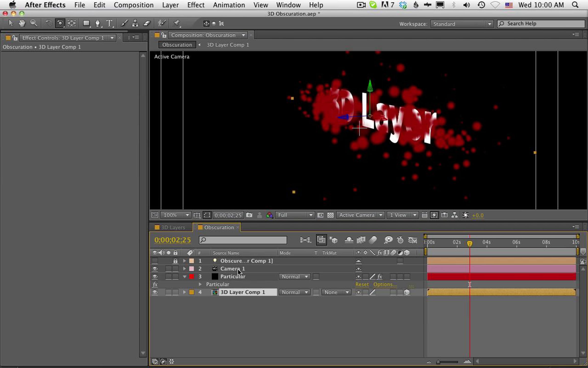Image resolution: width=588 pixels, height=368 pixels.
Task: Open the Active Camera view dropdown
Action: point(360,215)
